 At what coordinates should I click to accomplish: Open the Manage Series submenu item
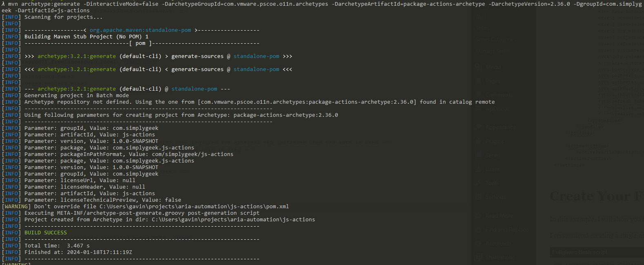pyautogui.click(x=492, y=51)
